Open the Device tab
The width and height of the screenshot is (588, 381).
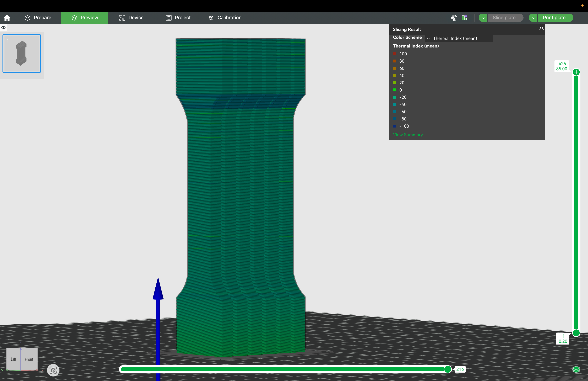pyautogui.click(x=131, y=18)
